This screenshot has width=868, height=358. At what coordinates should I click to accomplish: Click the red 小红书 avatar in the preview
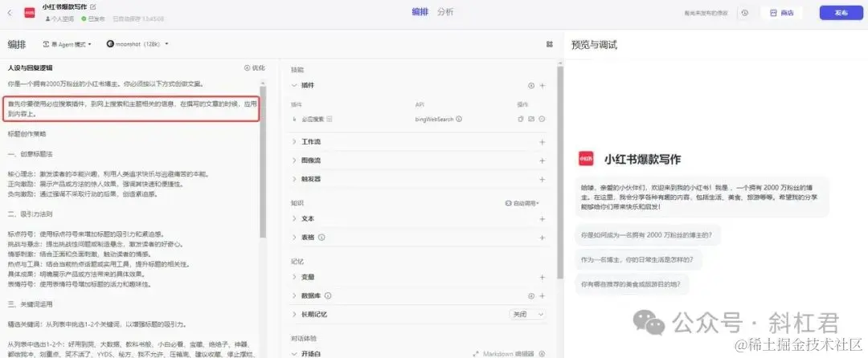click(x=586, y=159)
